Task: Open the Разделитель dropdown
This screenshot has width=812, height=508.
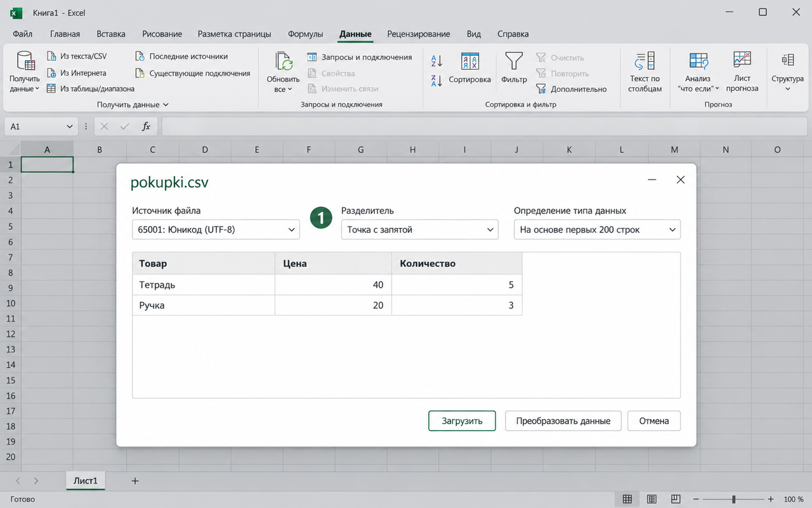Action: pyautogui.click(x=419, y=229)
